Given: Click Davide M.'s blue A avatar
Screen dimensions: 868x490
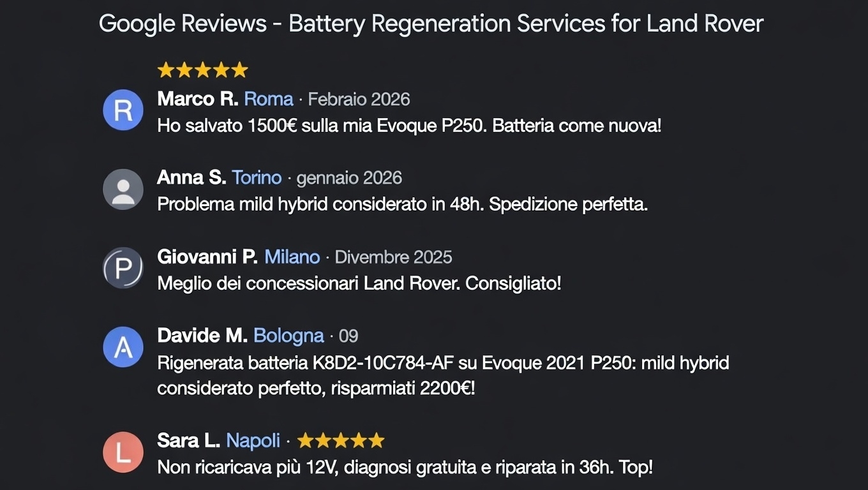Looking at the screenshot, I should pyautogui.click(x=123, y=347).
